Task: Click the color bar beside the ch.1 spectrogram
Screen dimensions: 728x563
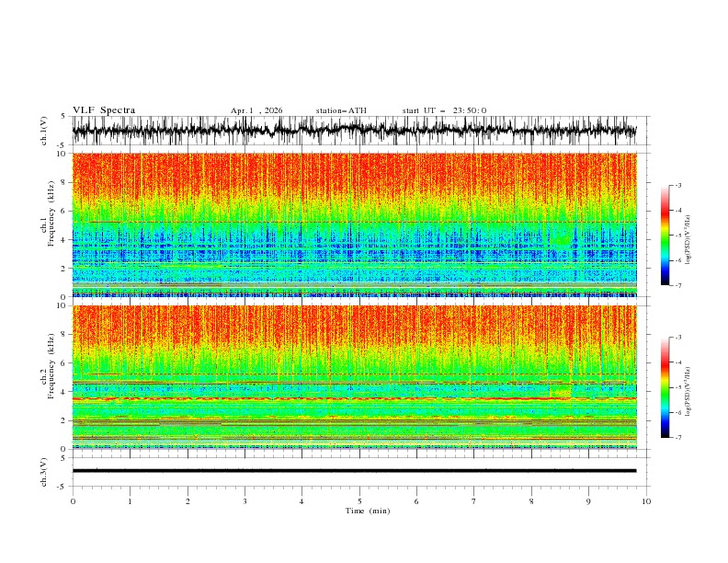Action: click(x=665, y=236)
